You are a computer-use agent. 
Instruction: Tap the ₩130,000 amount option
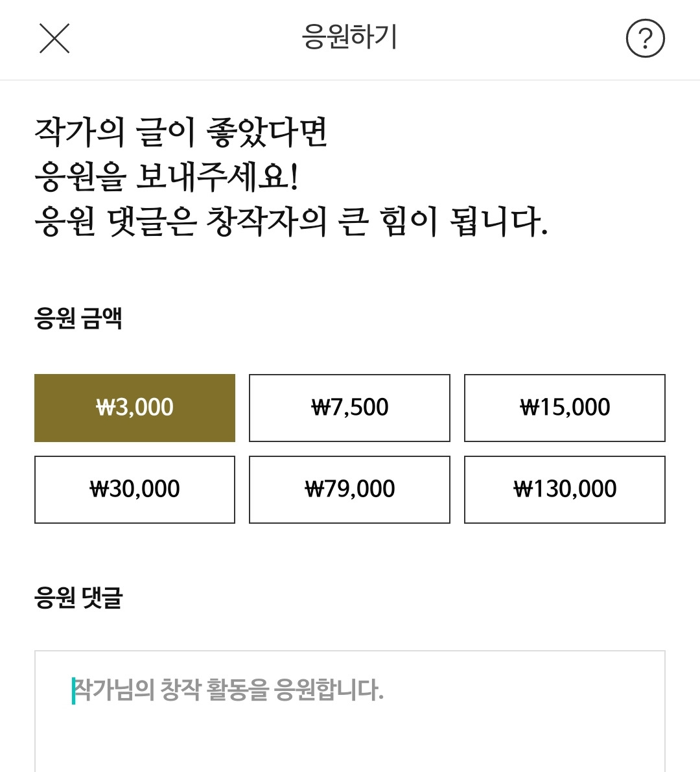tap(565, 489)
